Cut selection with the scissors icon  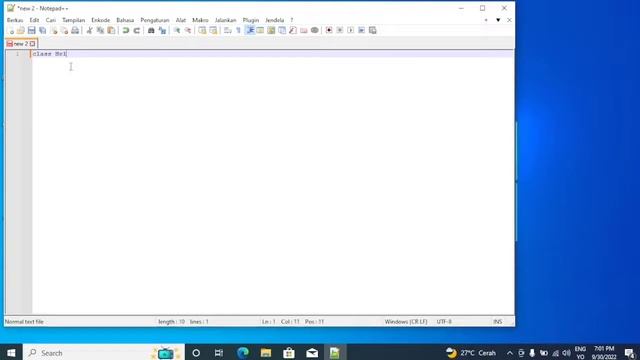(89, 31)
